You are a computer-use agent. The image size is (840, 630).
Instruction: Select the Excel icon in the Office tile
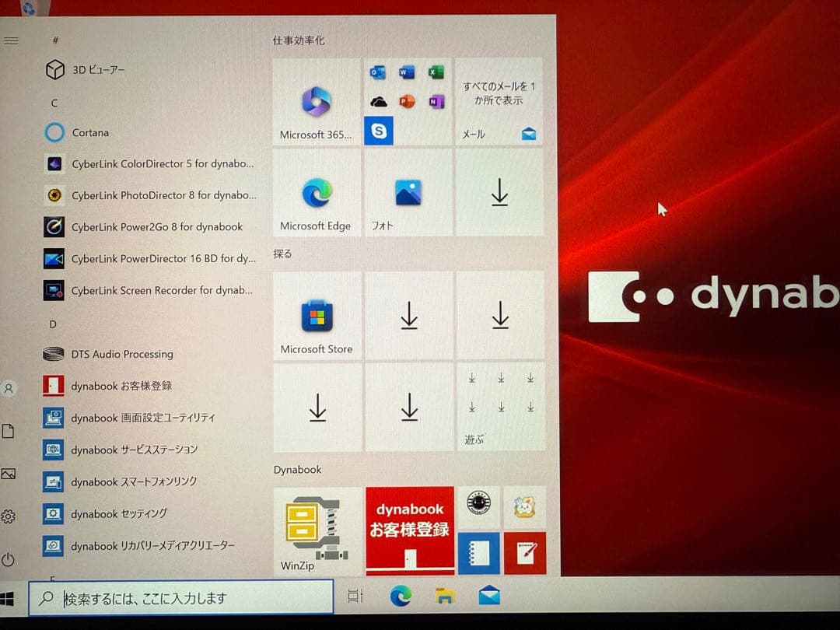(x=436, y=72)
